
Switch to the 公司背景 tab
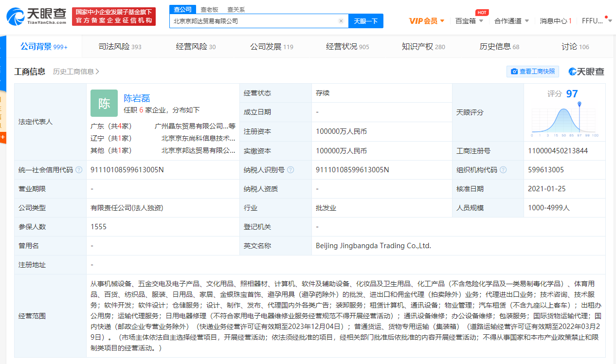point(44,47)
